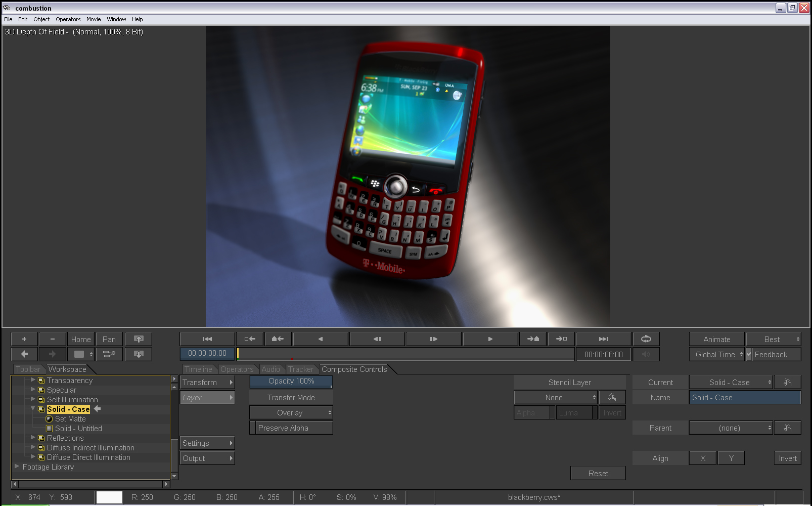This screenshot has height=506, width=812.
Task: Play the clip in reverse
Action: [x=321, y=339]
